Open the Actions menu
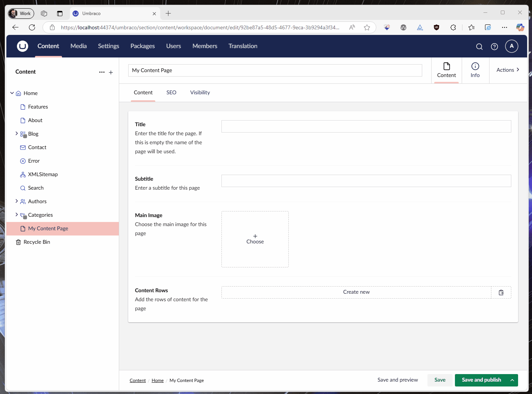 [x=508, y=70]
